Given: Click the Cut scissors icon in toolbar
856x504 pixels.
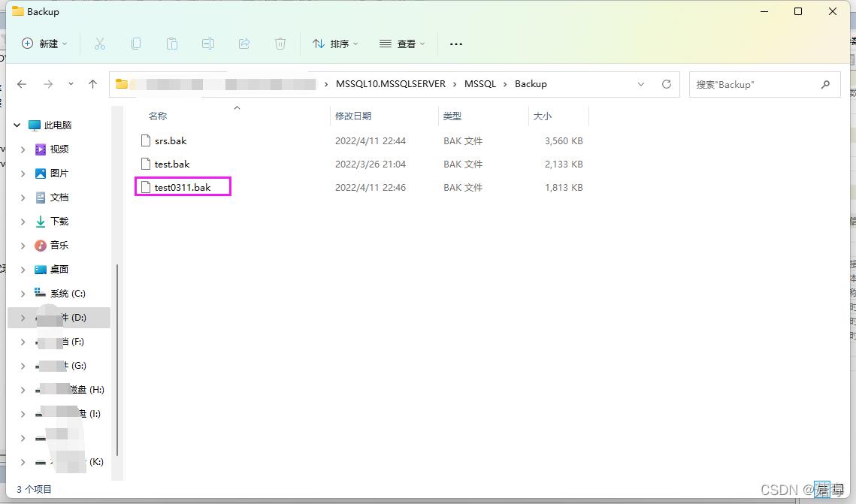Looking at the screenshot, I should point(100,44).
